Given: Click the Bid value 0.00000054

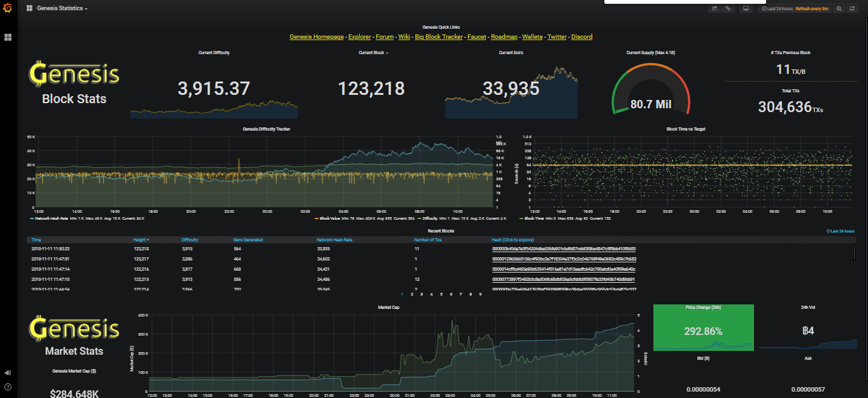Looking at the screenshot, I should click(703, 389).
